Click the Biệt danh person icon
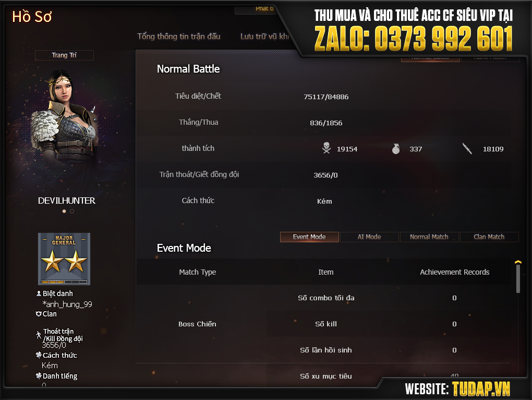 (39, 293)
